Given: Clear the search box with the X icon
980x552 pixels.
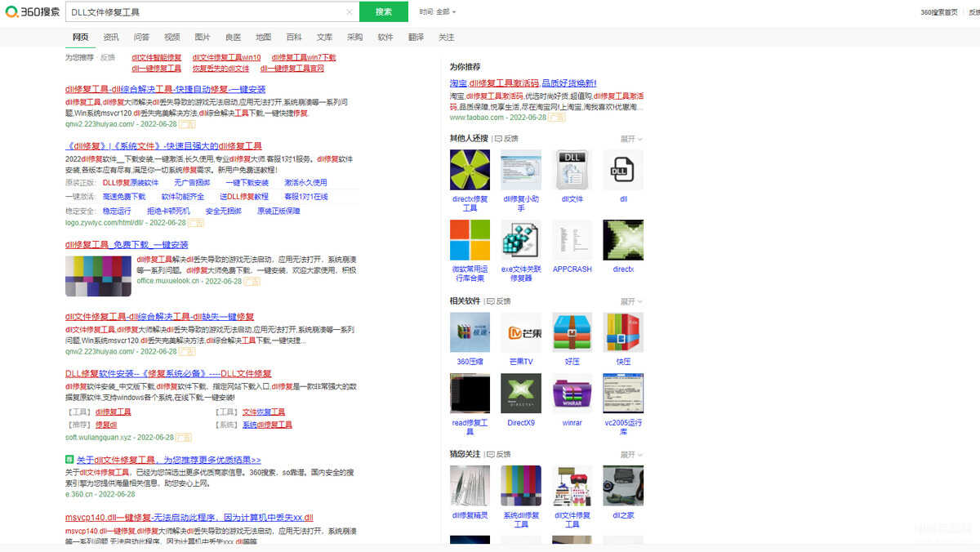Looking at the screenshot, I should (x=350, y=12).
